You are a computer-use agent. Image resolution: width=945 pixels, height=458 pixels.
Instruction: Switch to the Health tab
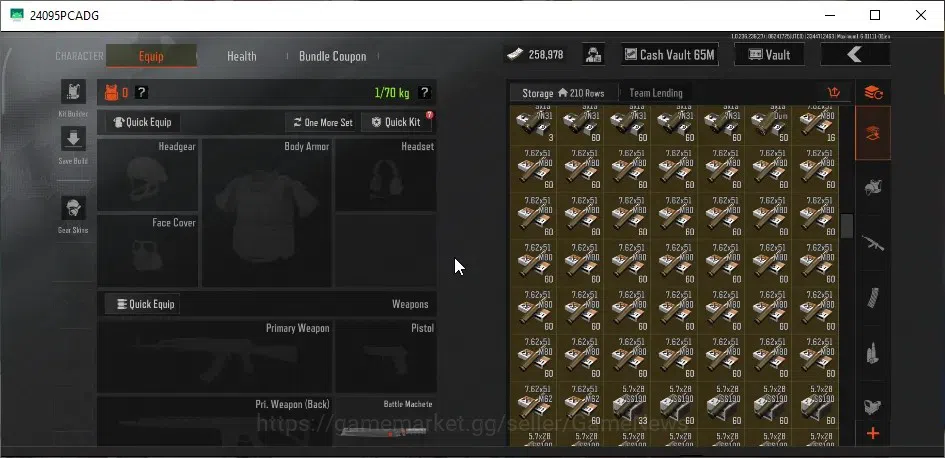coord(242,56)
